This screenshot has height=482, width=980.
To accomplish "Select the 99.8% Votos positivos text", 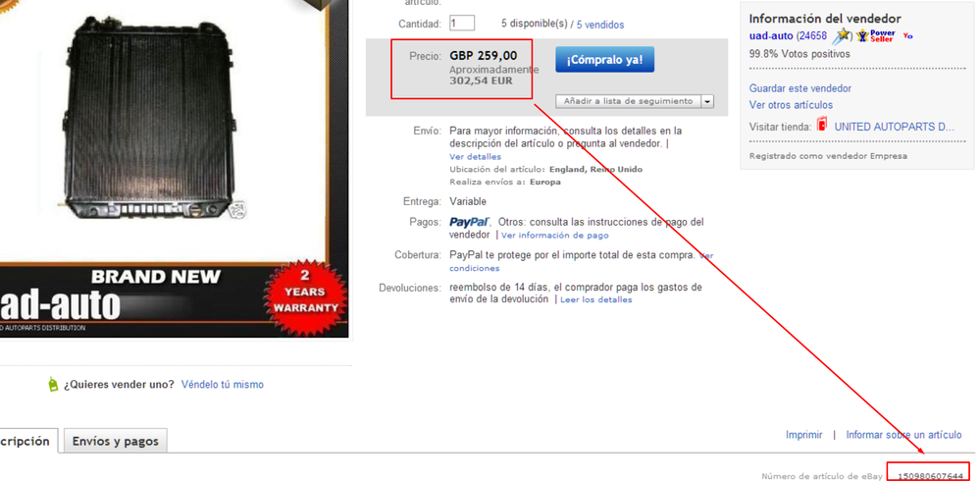I will click(x=799, y=54).
